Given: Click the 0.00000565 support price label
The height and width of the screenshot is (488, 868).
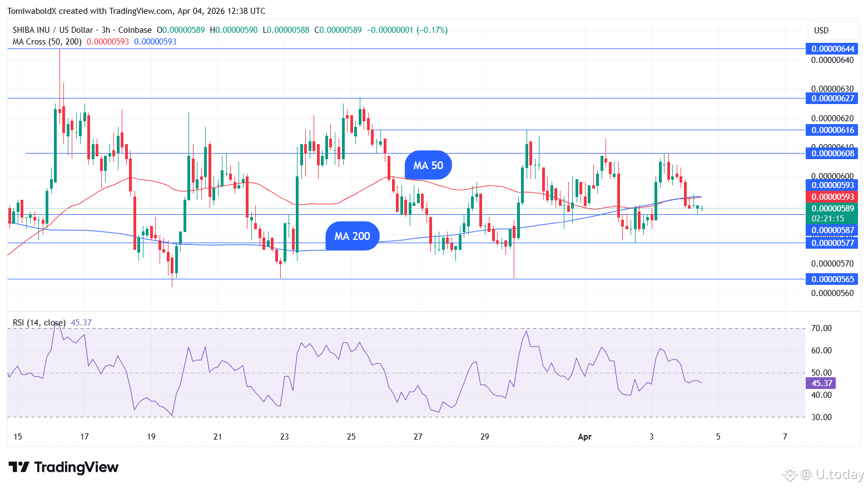Looking at the screenshot, I should point(831,279).
